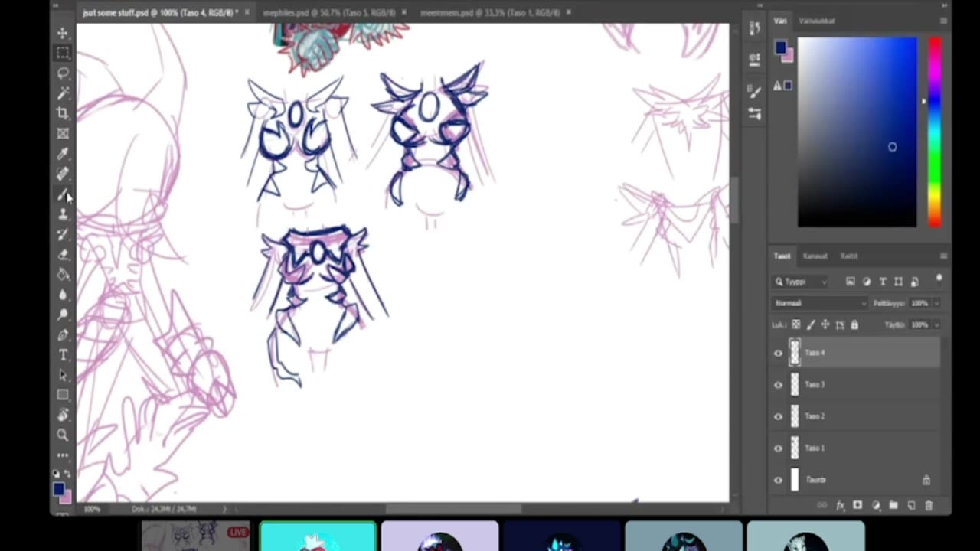Switch to the meemmem.psd document tab
The image size is (980, 551).
[490, 12]
